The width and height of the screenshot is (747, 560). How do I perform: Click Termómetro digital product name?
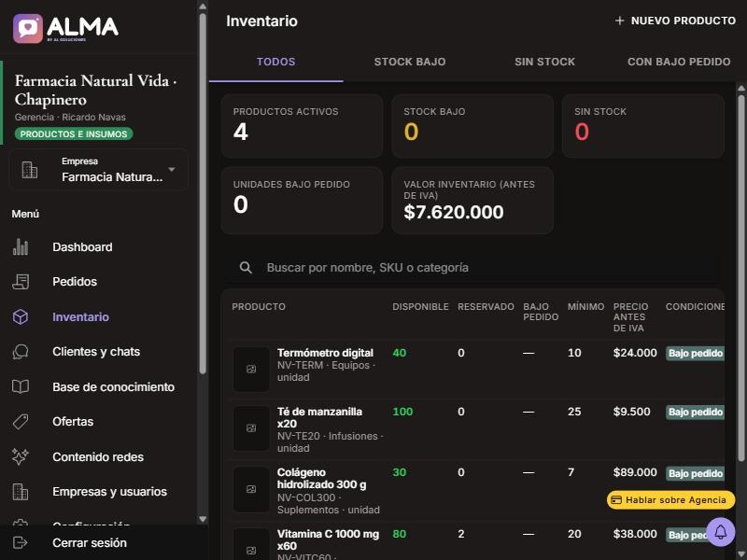[x=325, y=353]
